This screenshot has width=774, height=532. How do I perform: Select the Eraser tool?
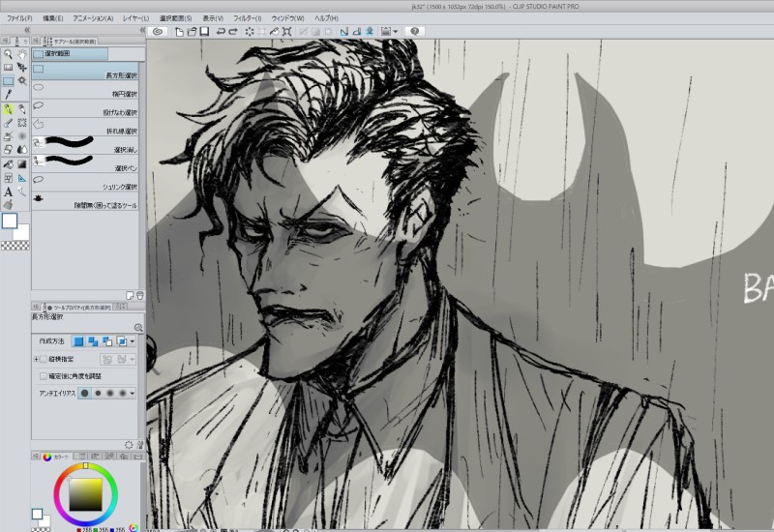tap(8, 149)
